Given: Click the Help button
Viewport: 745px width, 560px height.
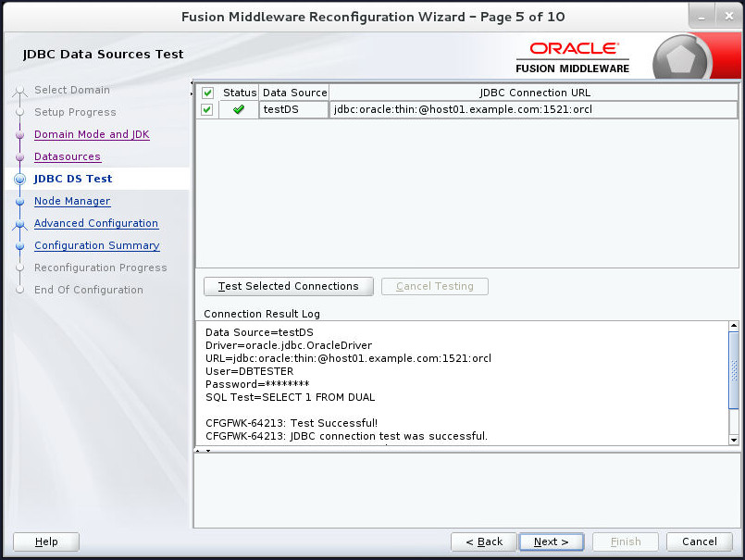Looking at the screenshot, I should 46,541.
